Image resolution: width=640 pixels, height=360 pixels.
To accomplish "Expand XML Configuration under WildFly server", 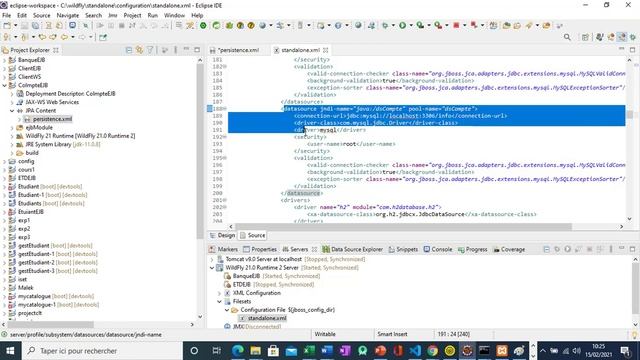I will (x=219, y=293).
